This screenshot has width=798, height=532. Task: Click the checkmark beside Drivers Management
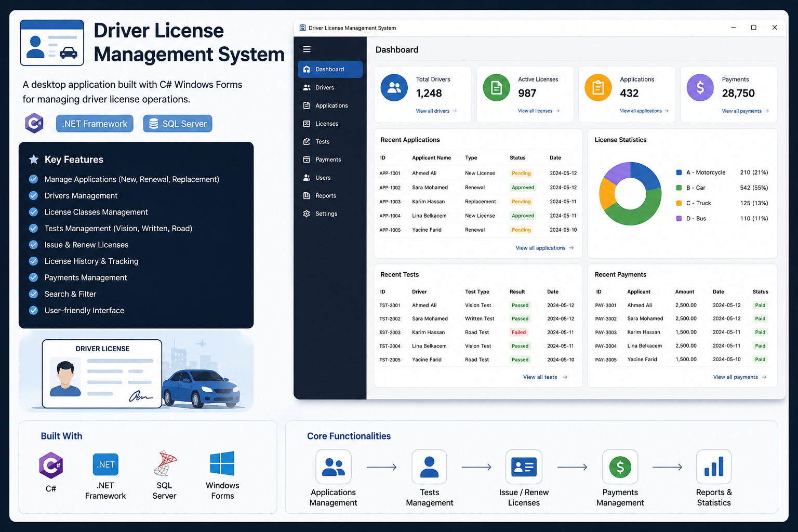click(33, 195)
